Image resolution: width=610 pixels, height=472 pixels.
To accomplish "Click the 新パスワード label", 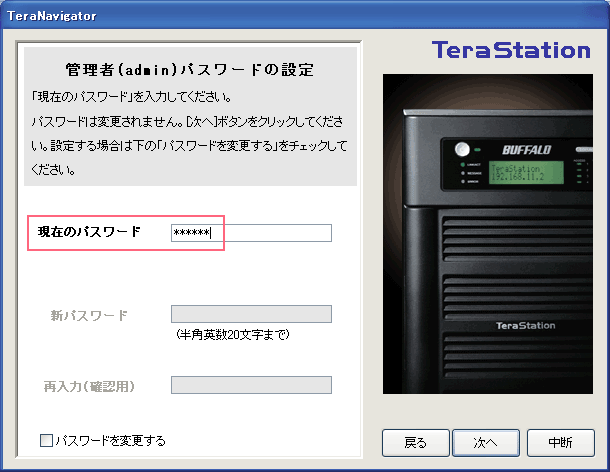I will coord(89,315).
